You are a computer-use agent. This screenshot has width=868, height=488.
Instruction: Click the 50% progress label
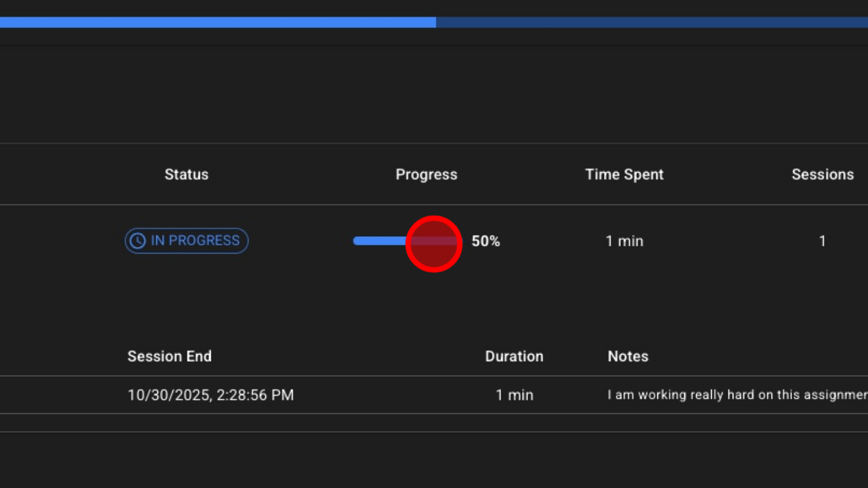coord(485,241)
